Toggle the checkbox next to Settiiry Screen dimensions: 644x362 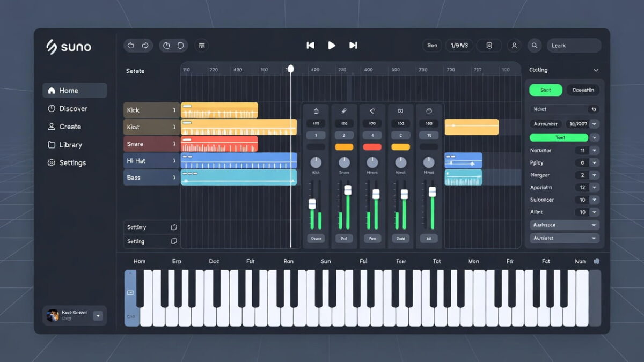click(173, 227)
